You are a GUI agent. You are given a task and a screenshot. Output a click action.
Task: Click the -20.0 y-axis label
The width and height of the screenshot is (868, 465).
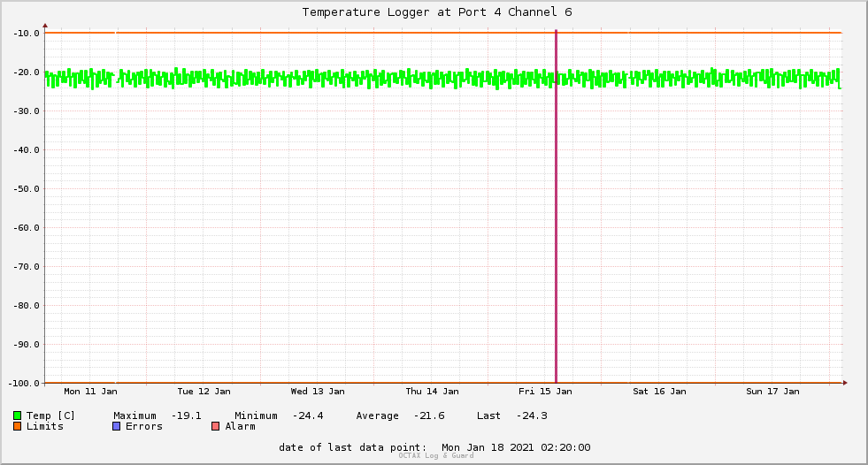(x=26, y=72)
